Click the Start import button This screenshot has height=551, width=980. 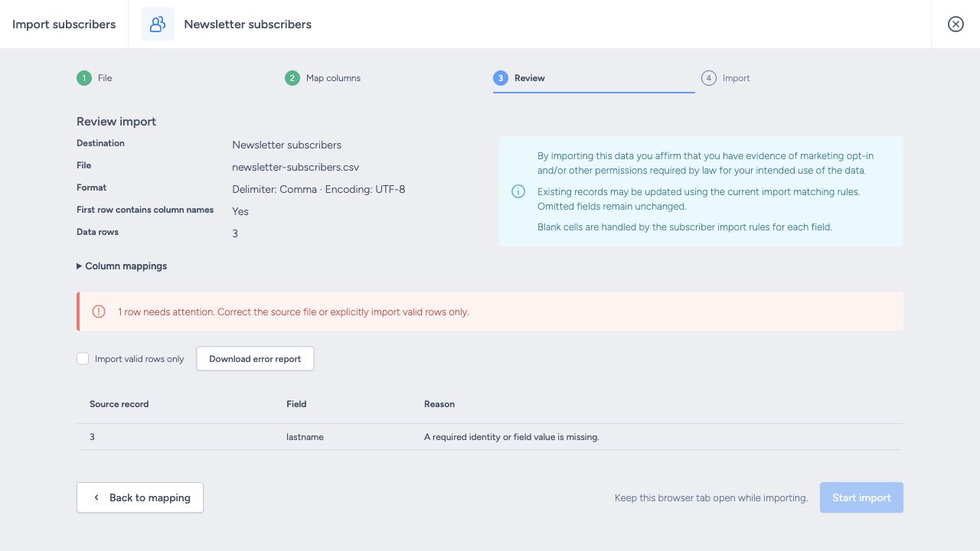point(861,497)
